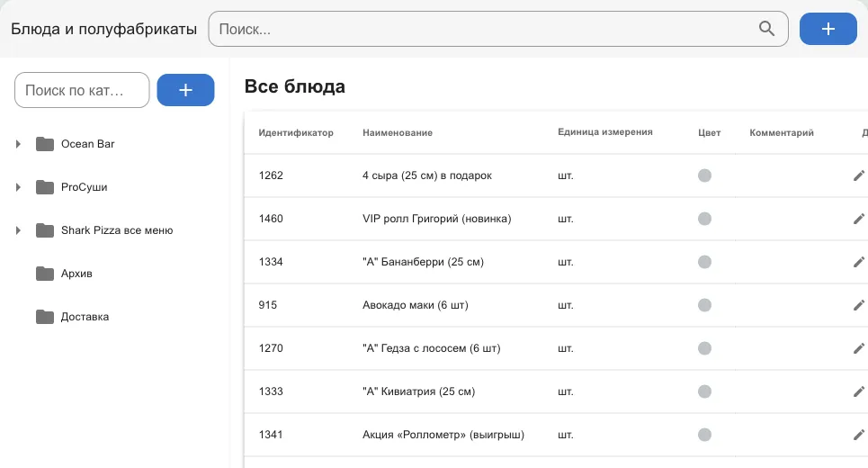Select the ProСуши category label

[x=85, y=187]
